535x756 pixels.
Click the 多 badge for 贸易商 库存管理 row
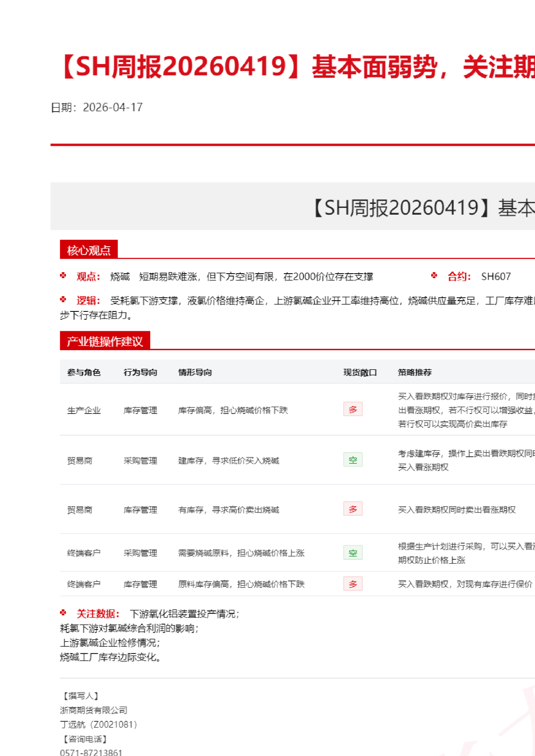coord(353,509)
